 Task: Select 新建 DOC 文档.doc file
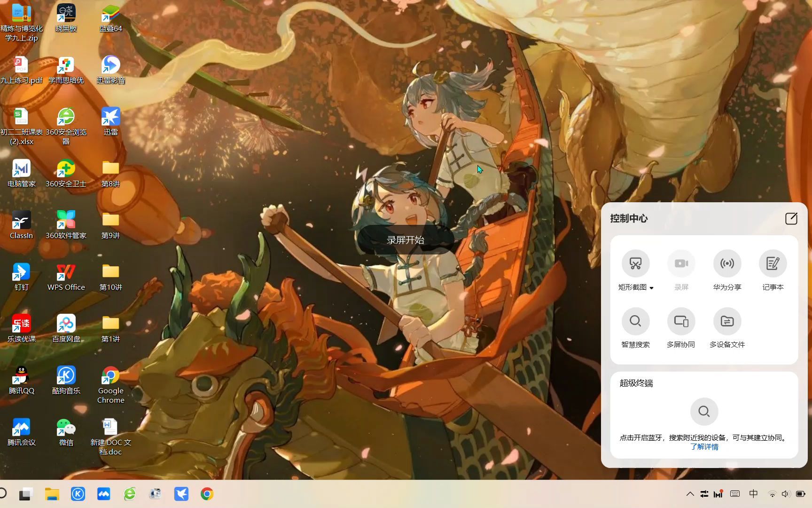point(111,437)
